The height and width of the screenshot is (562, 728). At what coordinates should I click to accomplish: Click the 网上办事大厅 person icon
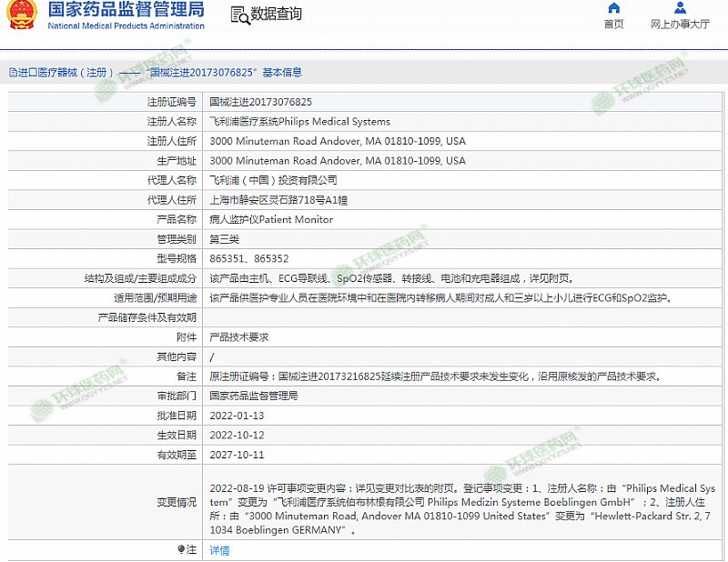(680, 8)
